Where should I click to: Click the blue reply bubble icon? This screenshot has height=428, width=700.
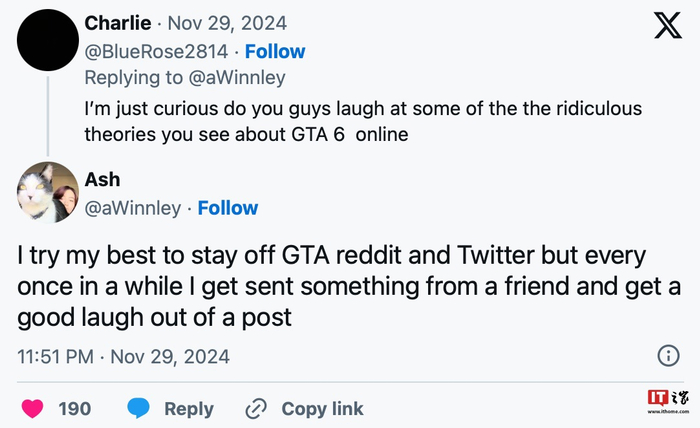coord(139,408)
